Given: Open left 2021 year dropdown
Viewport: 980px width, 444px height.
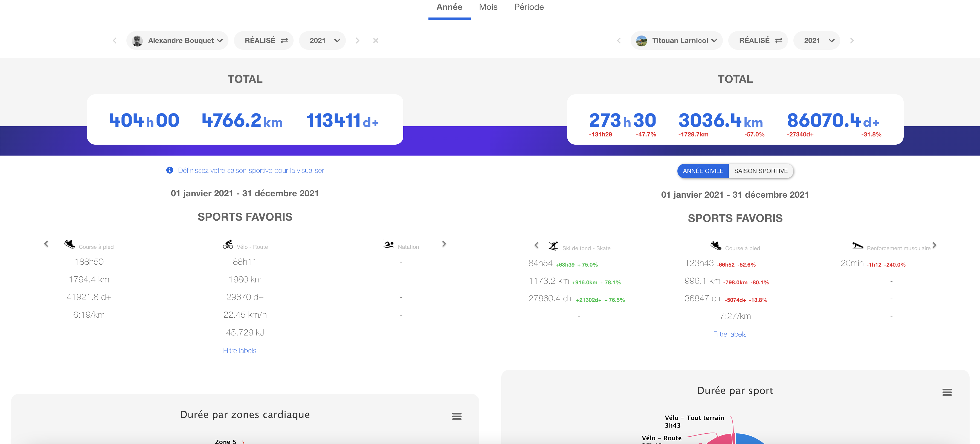Looking at the screenshot, I should pyautogui.click(x=322, y=40).
